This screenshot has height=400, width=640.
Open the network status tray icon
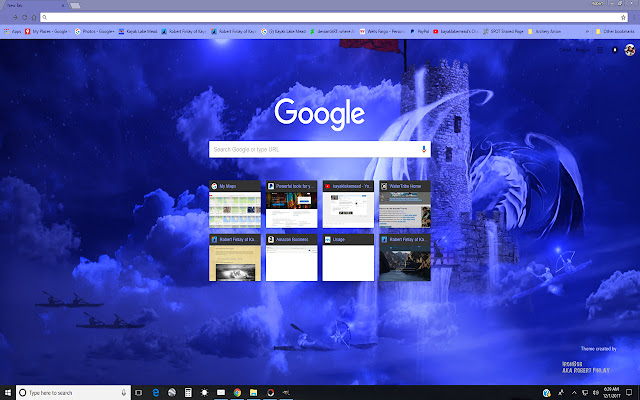585,393
